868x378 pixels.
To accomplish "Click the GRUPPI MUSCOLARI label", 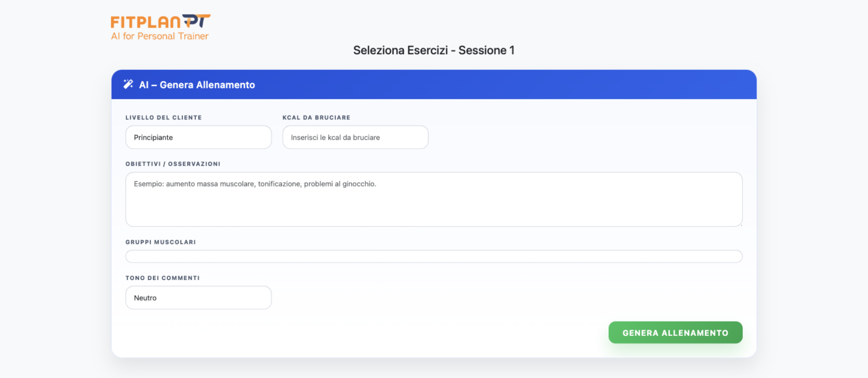I will [x=160, y=242].
